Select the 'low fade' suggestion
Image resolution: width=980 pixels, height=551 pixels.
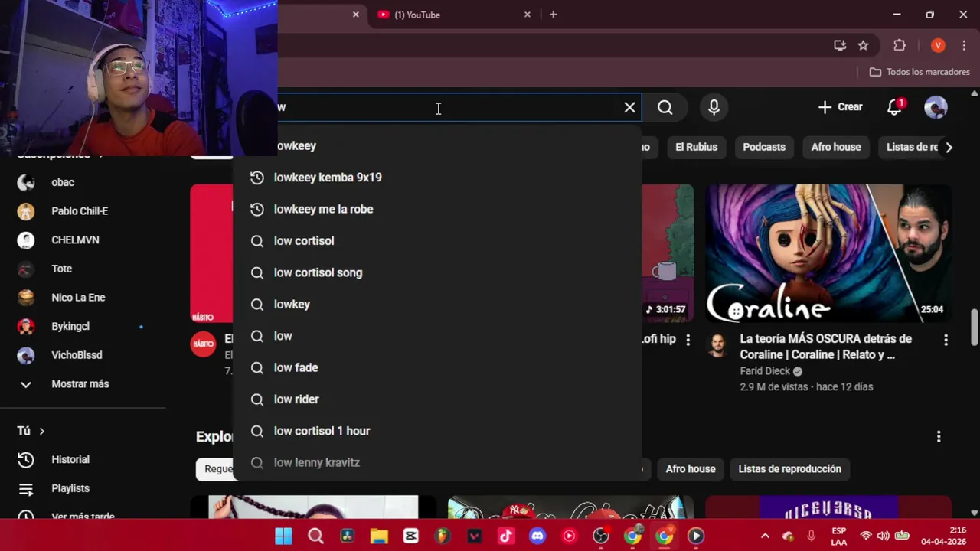tap(437, 367)
